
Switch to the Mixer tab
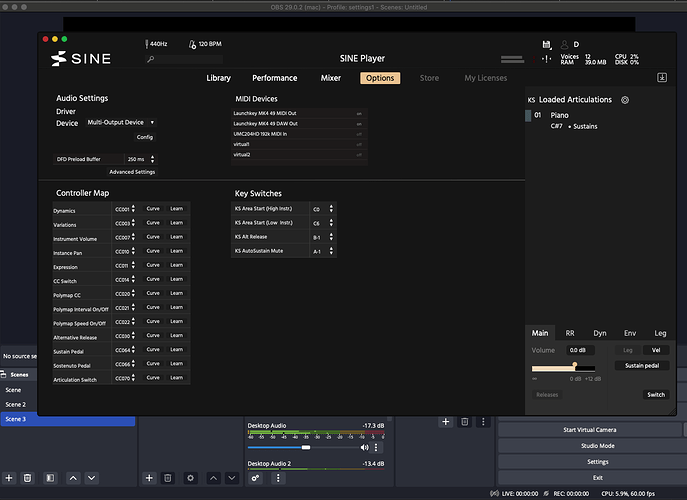coord(330,78)
